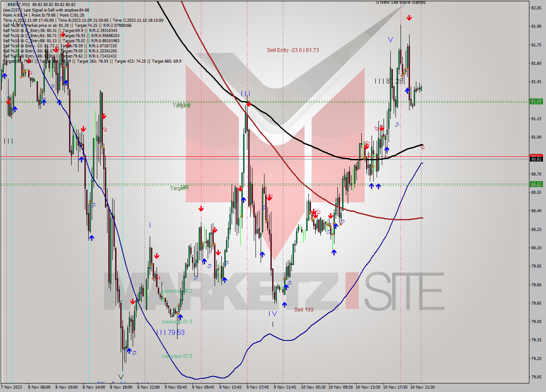This screenshot has height=392, width=546.
Task: Click the 81.45 price axis label
Action: (536, 81)
